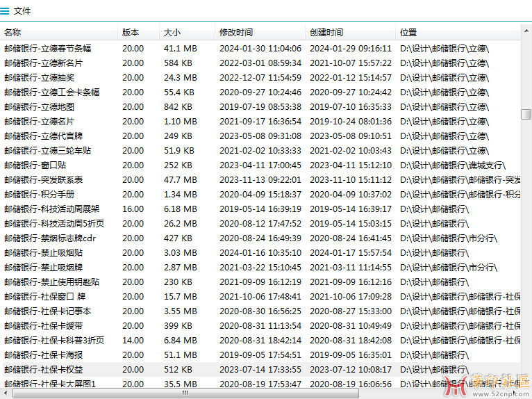The image size is (532, 399).
Task: Click created time 2019-10-24 08:01:36
Action: pyautogui.click(x=351, y=122)
